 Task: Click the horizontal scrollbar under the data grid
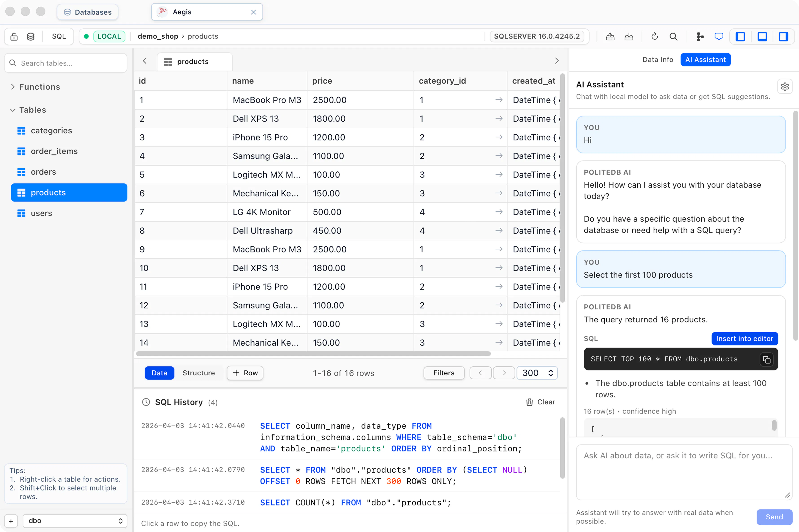[x=313, y=354]
